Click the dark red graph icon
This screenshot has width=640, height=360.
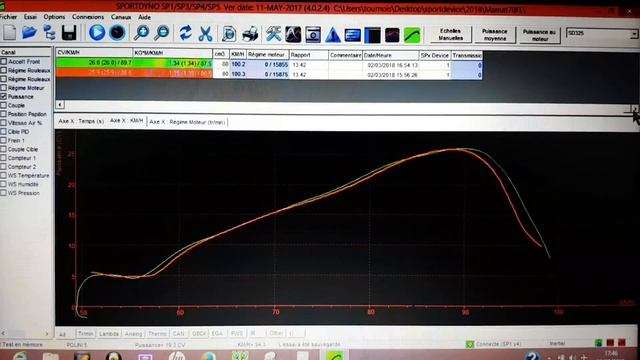pyautogui.click(x=392, y=35)
